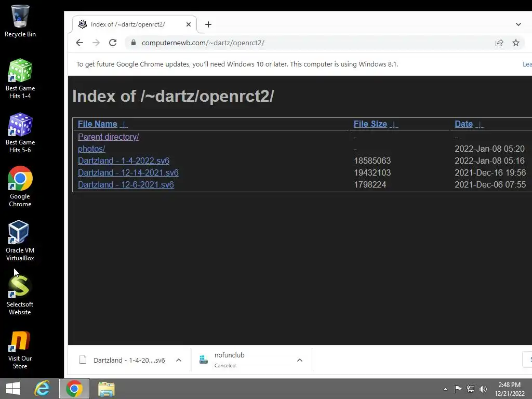Click date 2021-Dec-06 07:55
The image size is (532, 399).
(490, 184)
